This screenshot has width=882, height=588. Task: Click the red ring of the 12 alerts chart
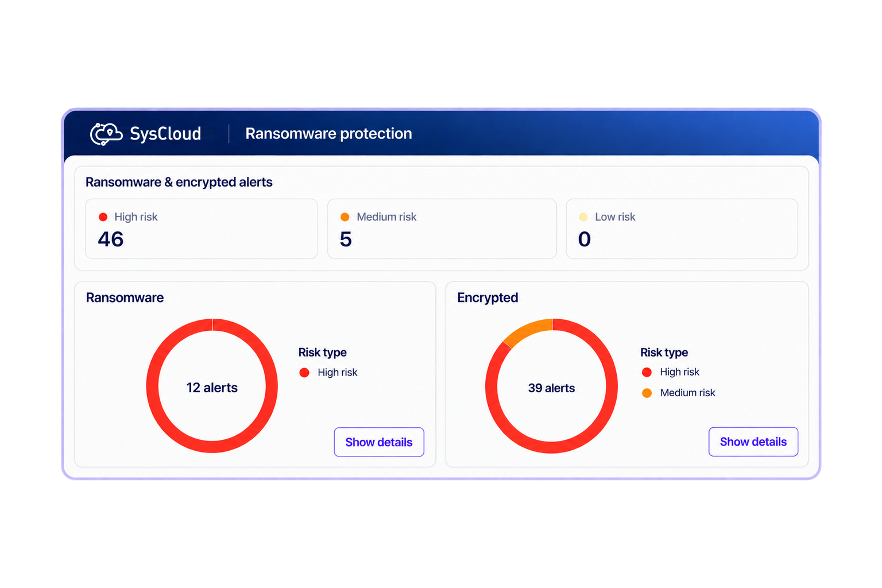212,447
